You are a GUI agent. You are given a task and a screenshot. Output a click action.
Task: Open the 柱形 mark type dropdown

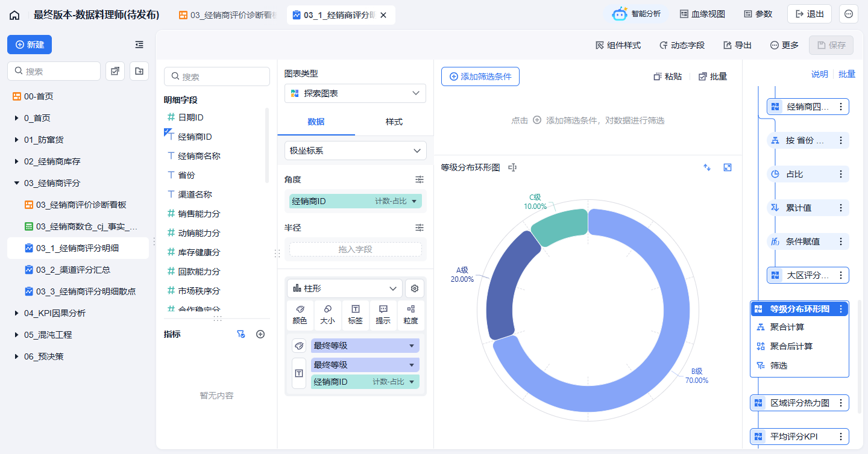(345, 288)
